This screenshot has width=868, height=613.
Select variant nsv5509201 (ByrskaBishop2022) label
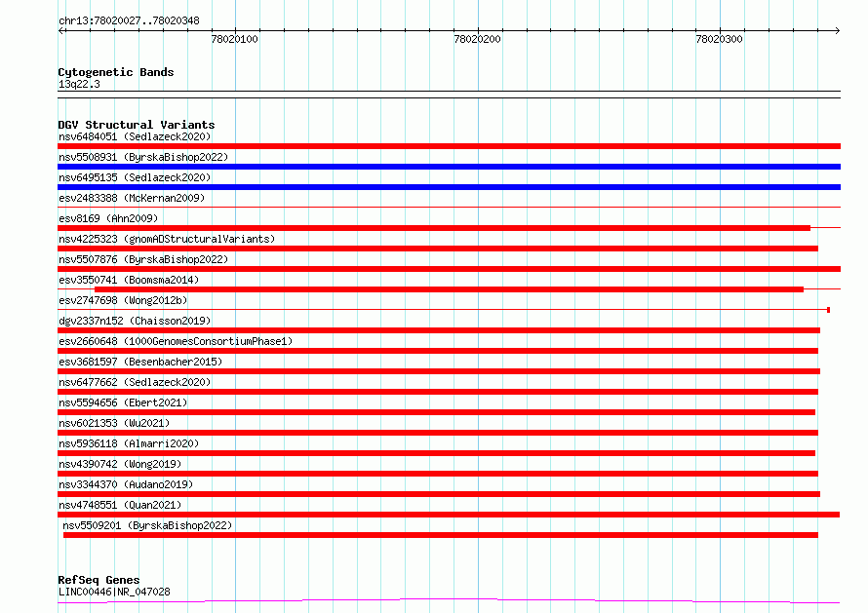click(x=147, y=525)
